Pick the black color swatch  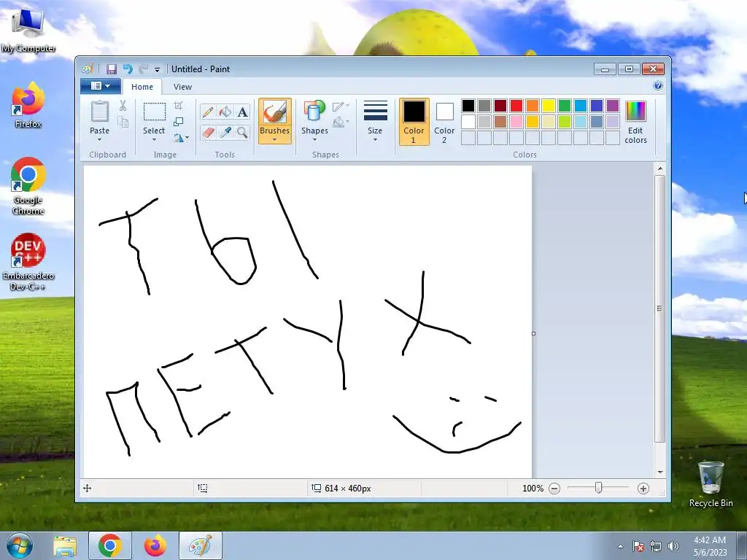coord(468,106)
